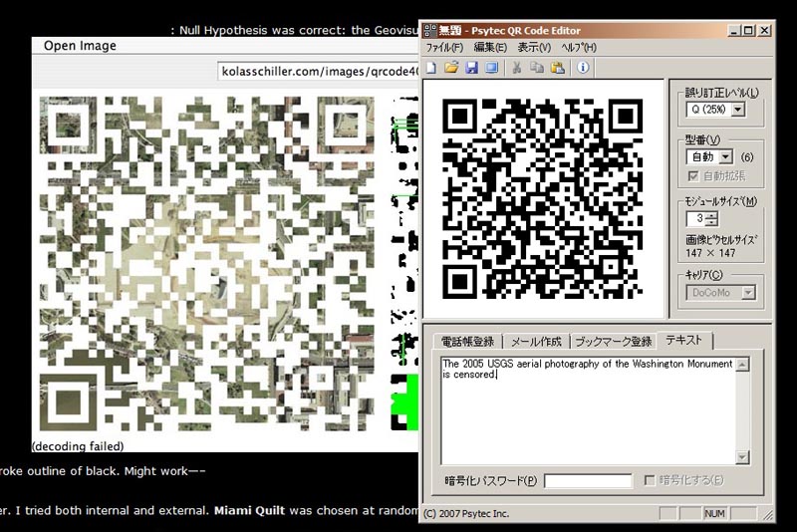Click the image pixel size 147 × 147 text
The image size is (797, 532).
pos(710,253)
